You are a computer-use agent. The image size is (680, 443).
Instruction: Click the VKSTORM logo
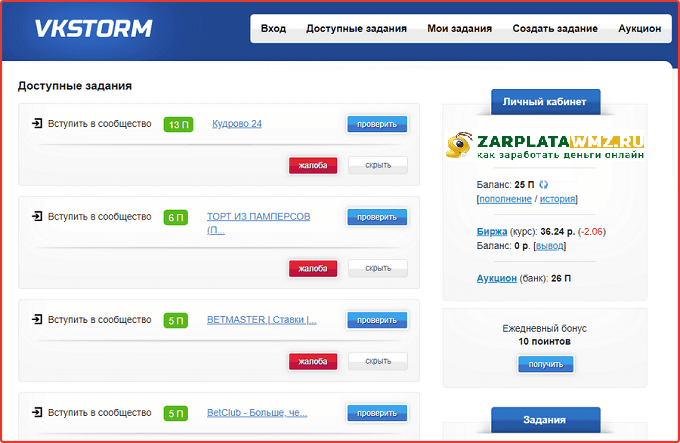point(93,29)
